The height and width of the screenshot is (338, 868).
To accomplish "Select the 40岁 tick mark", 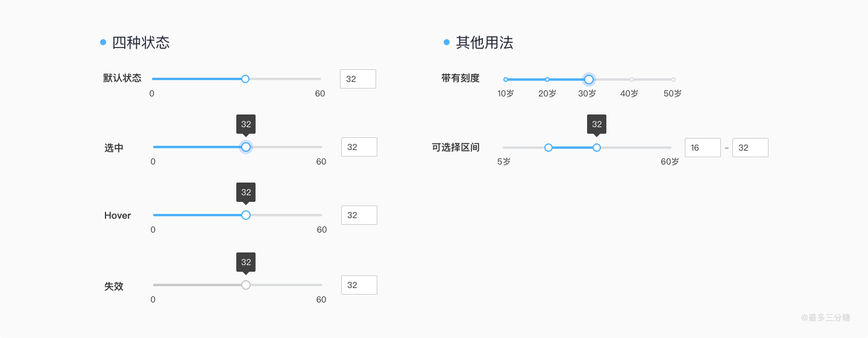I will tap(632, 80).
